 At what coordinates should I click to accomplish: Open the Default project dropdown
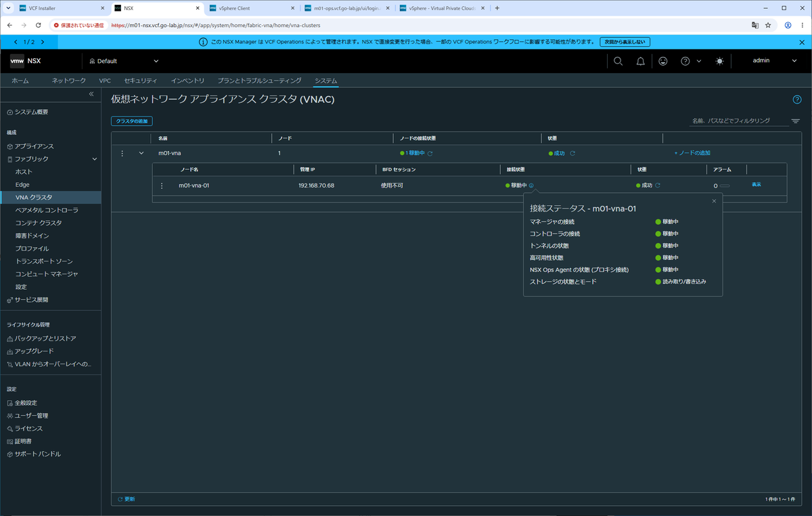pyautogui.click(x=123, y=61)
